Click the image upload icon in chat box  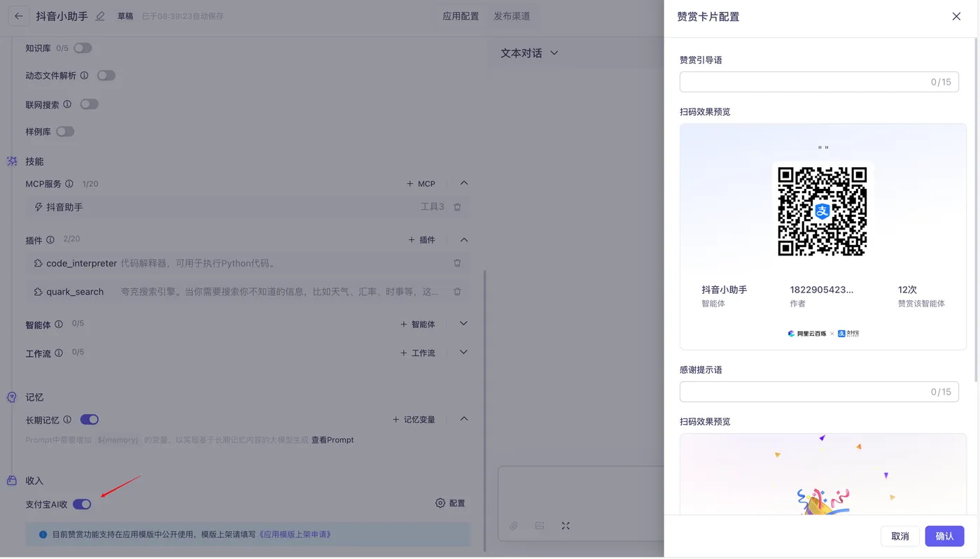tap(540, 525)
